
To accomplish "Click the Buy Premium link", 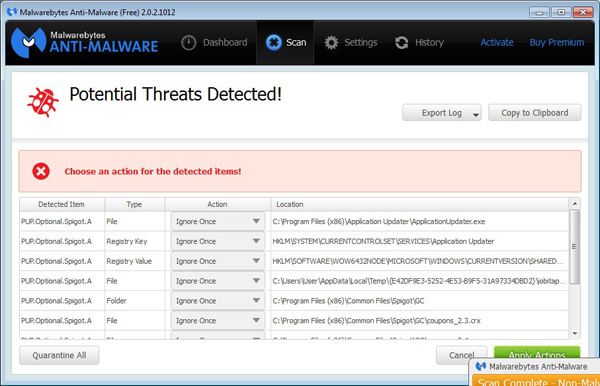I will (557, 42).
